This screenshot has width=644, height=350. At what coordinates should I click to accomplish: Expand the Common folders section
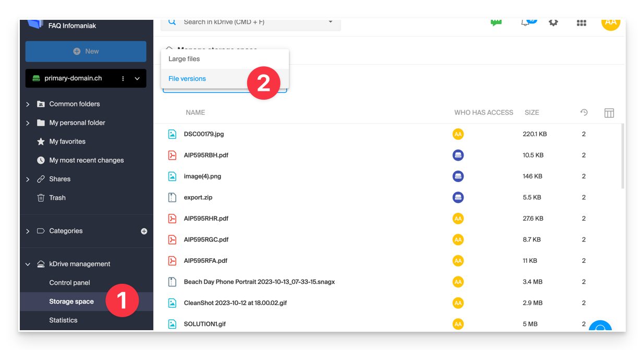pos(28,104)
